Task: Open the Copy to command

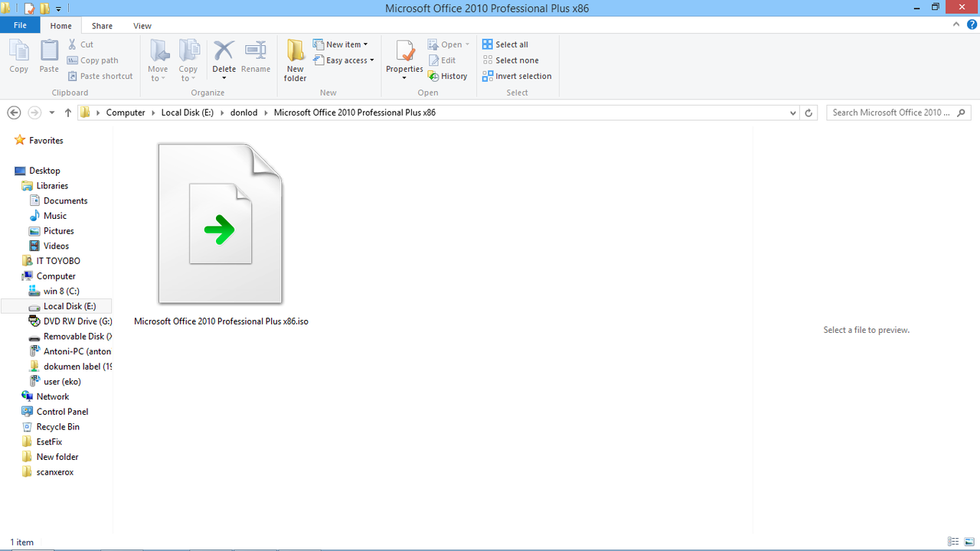Action: pos(188,60)
